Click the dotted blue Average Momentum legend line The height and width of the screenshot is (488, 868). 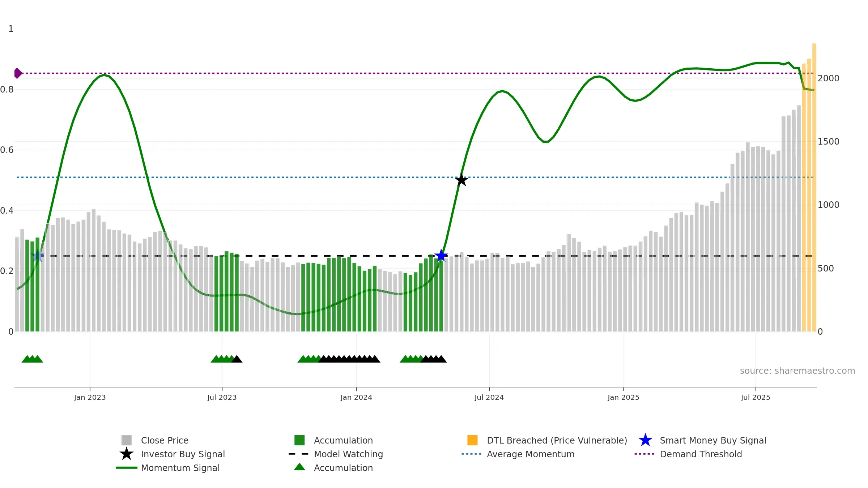[x=472, y=454]
